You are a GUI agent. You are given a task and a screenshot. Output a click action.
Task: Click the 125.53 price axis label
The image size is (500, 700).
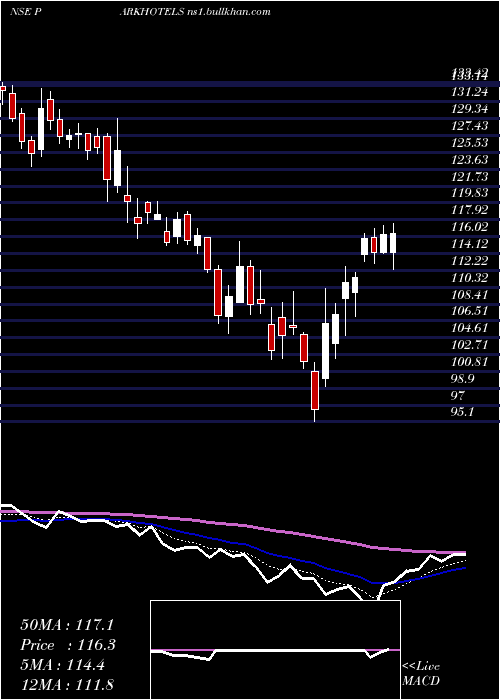pos(470,143)
